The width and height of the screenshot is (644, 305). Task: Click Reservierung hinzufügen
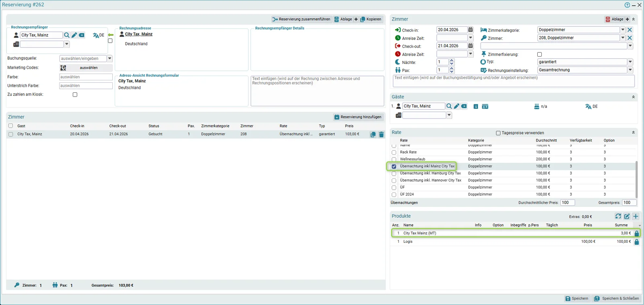[x=358, y=117]
